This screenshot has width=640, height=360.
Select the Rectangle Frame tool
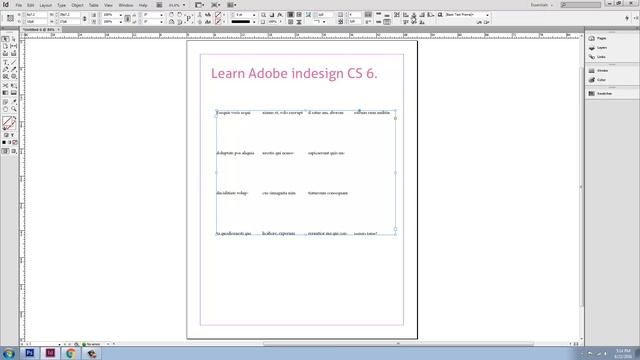pos(5,77)
